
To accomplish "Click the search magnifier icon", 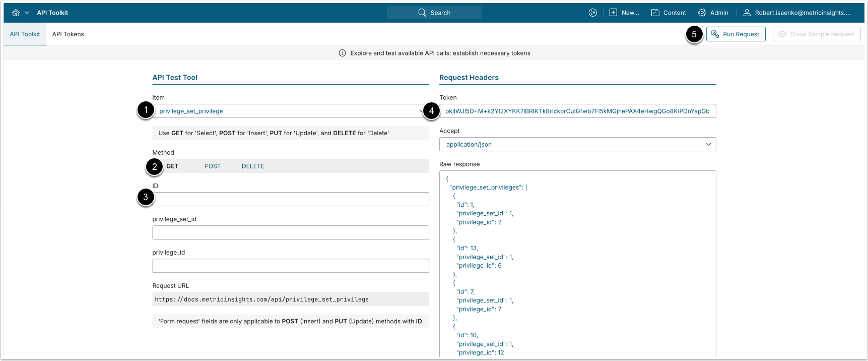I will tap(422, 13).
